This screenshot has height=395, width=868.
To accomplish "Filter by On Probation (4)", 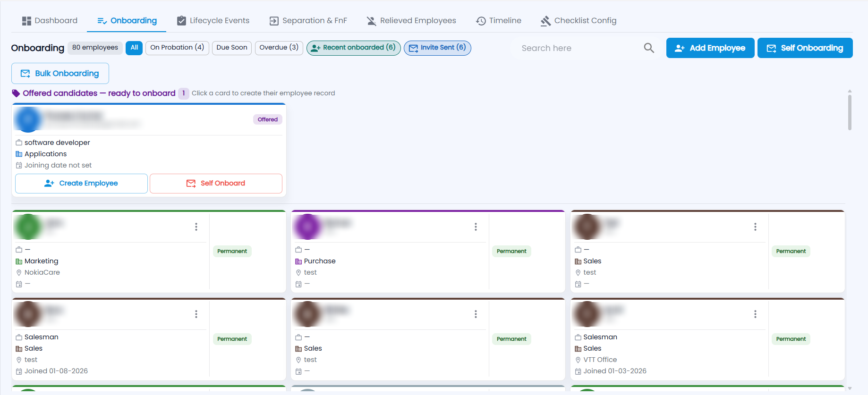I will point(177,48).
